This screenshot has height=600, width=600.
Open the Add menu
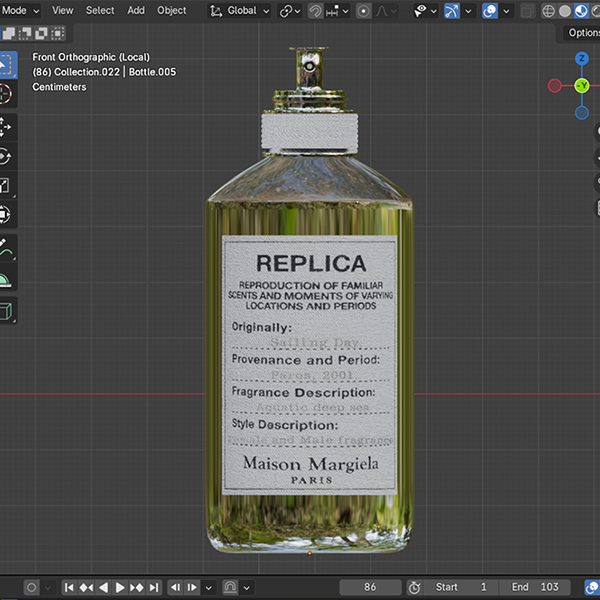[136, 11]
